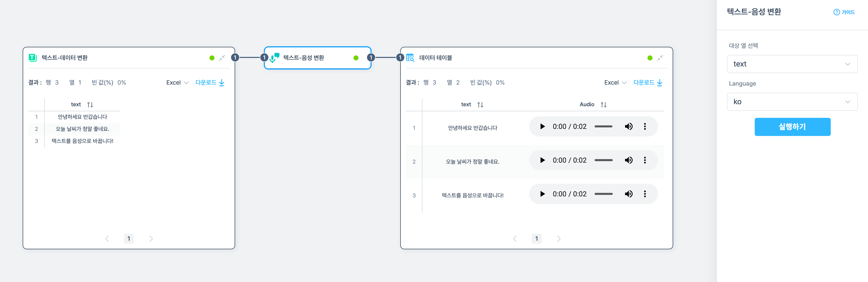Mute audio in 오늘 날씨가 정말 좋네요 row
The width and height of the screenshot is (868, 282).
pyautogui.click(x=628, y=160)
